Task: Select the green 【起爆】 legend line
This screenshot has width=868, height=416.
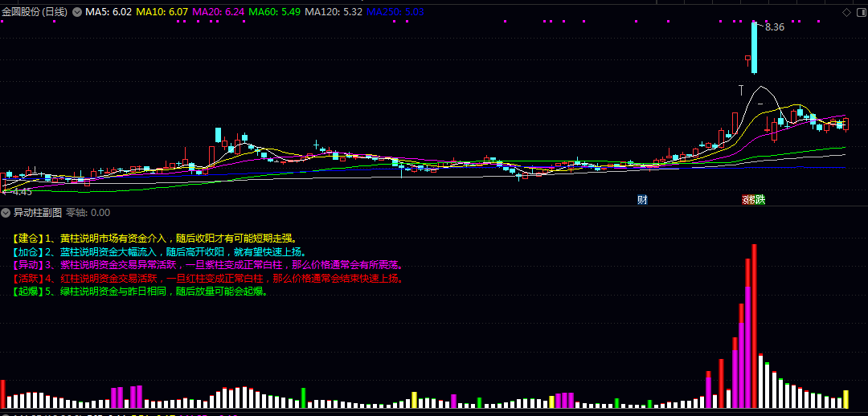Action: click(x=140, y=292)
